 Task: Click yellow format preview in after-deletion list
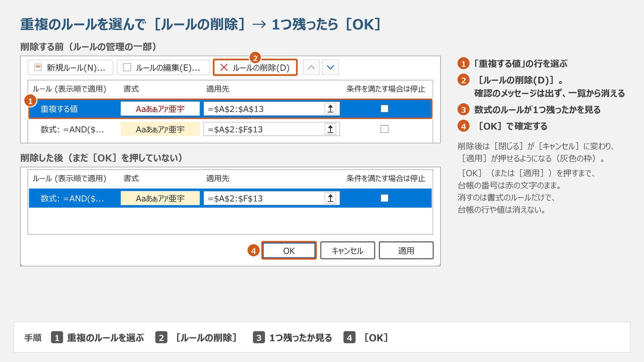coord(160,198)
